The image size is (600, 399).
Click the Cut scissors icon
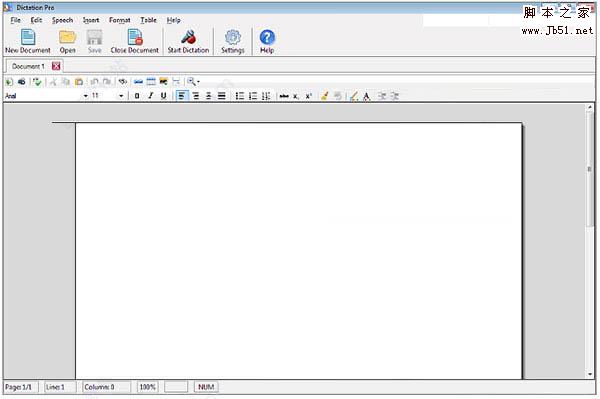[54, 81]
